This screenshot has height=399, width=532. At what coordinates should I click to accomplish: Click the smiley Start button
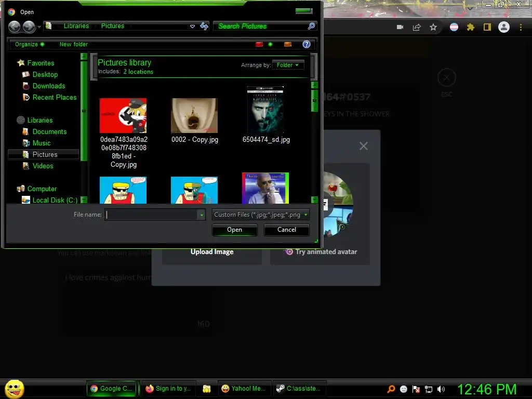coord(14,389)
